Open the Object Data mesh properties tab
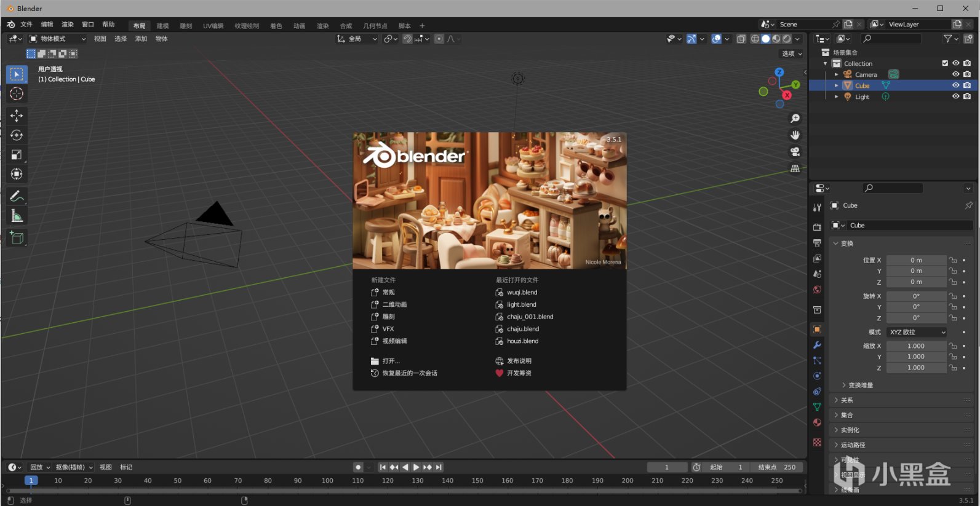Viewport: 980px width, 506px height. coord(817,407)
